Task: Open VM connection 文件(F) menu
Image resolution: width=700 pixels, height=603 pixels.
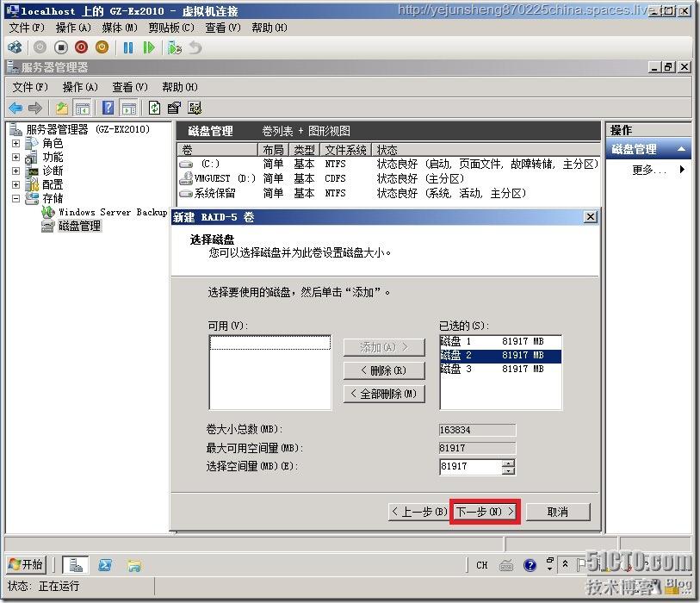Action: click(x=27, y=28)
